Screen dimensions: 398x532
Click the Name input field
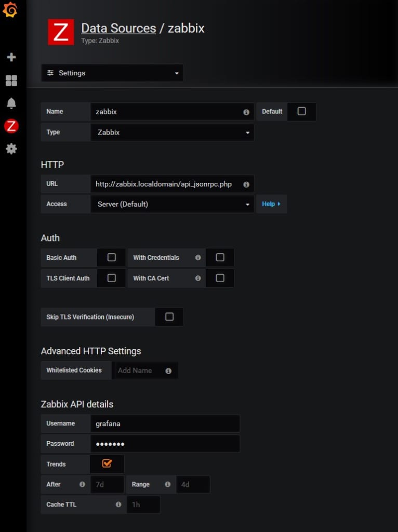click(x=173, y=112)
